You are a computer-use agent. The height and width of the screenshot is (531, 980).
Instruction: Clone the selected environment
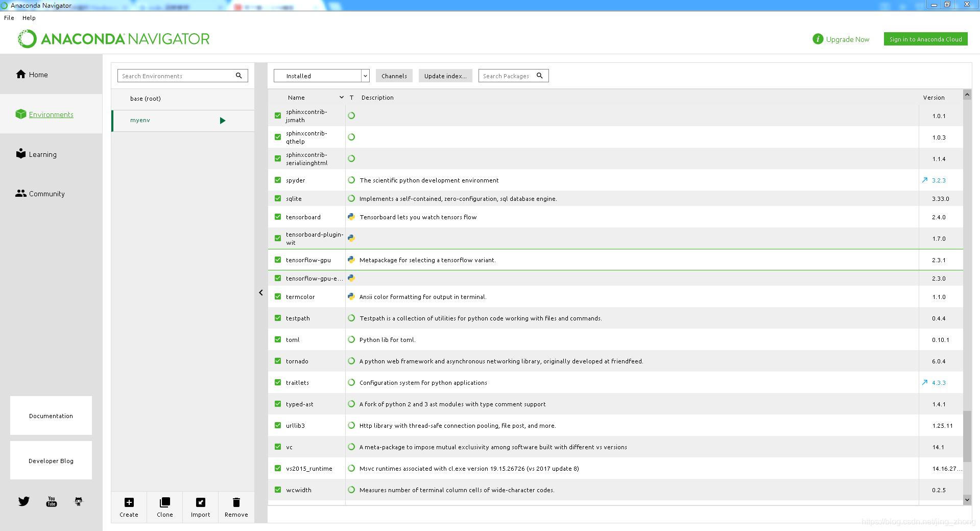(x=164, y=507)
